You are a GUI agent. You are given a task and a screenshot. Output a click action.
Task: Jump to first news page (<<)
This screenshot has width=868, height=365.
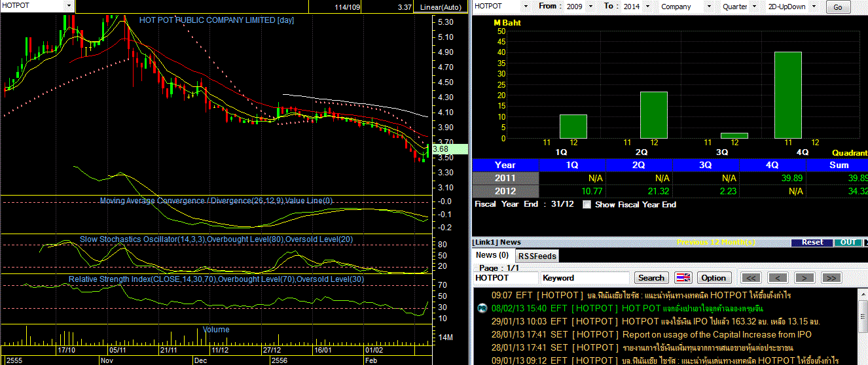point(751,277)
